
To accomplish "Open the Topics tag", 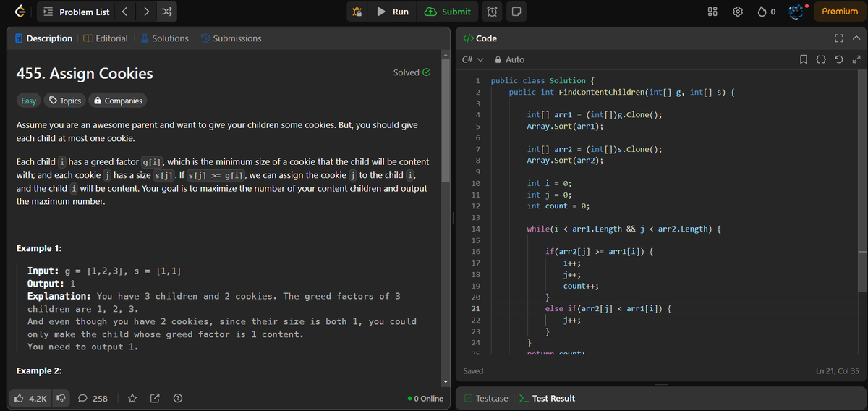I will (x=65, y=101).
